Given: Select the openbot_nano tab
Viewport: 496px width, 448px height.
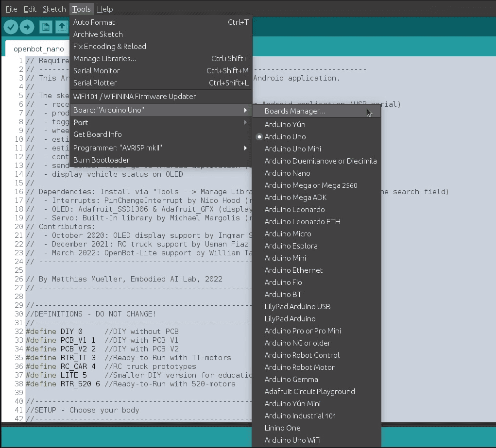Looking at the screenshot, I should click(x=38, y=49).
